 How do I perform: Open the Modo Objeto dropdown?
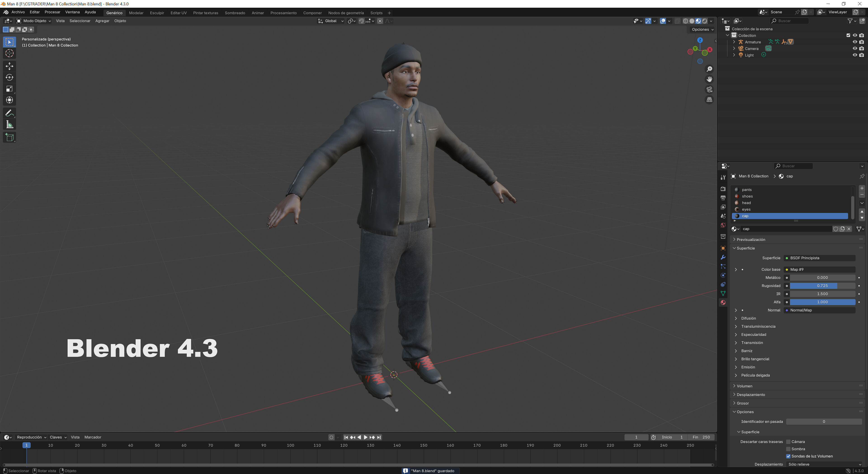click(x=34, y=21)
